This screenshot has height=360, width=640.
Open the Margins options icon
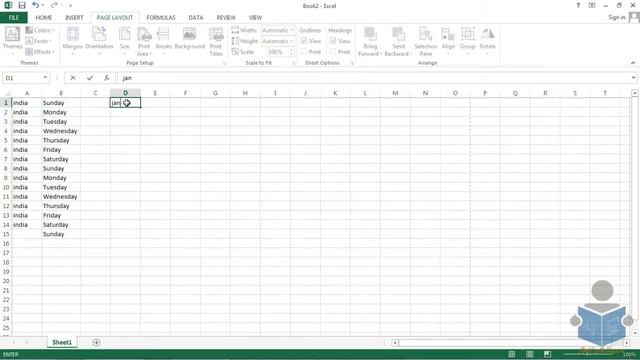point(73,34)
